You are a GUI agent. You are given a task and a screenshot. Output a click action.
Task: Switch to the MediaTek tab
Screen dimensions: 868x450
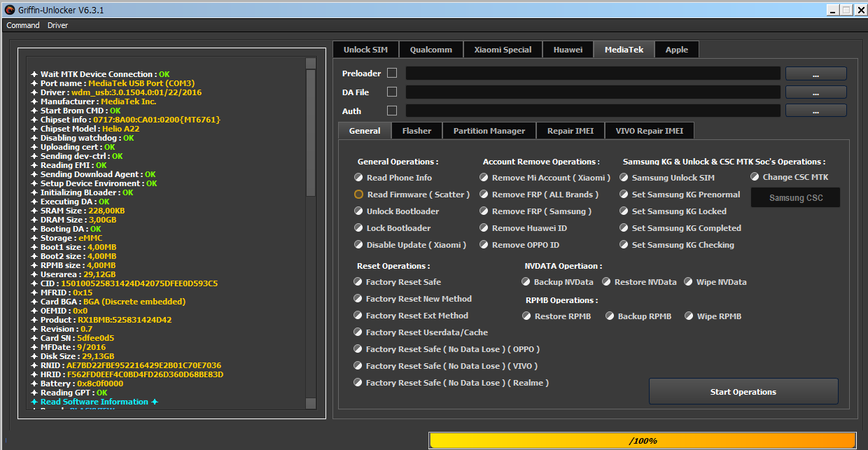[x=624, y=50]
